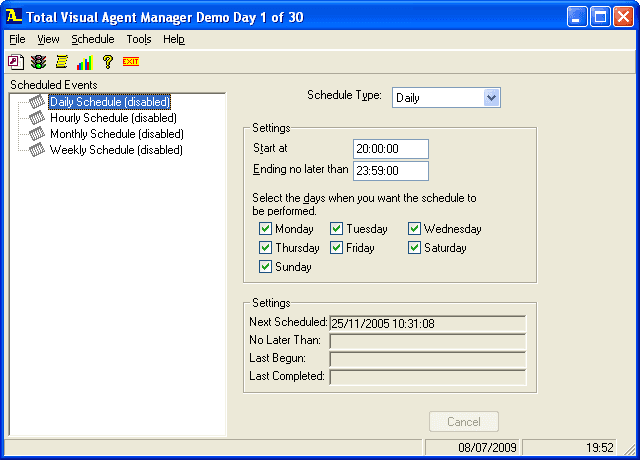640x460 pixels.
Task: Select Hourly Schedule (disabled) tree item
Action: click(113, 118)
